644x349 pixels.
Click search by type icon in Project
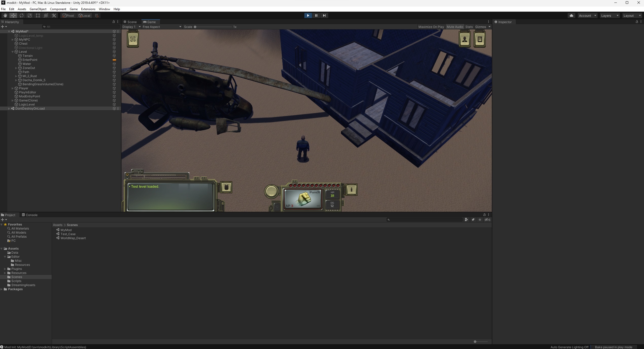(466, 220)
